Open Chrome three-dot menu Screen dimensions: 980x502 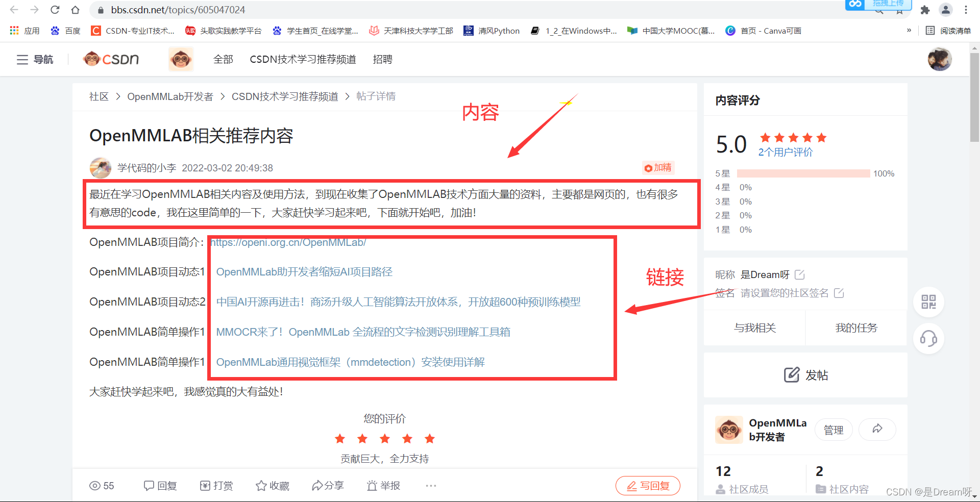[x=966, y=10]
